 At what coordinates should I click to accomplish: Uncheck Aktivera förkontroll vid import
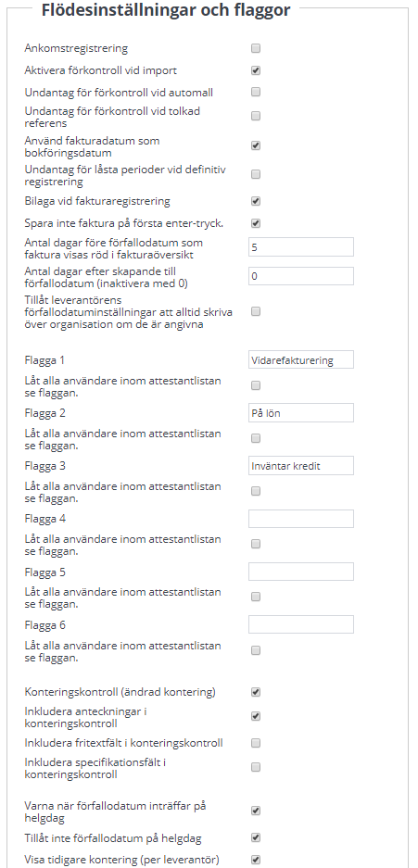point(256,70)
